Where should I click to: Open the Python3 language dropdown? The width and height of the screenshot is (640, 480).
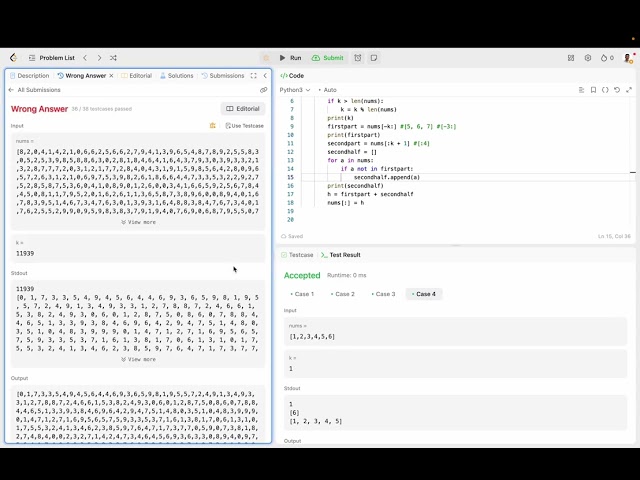295,90
